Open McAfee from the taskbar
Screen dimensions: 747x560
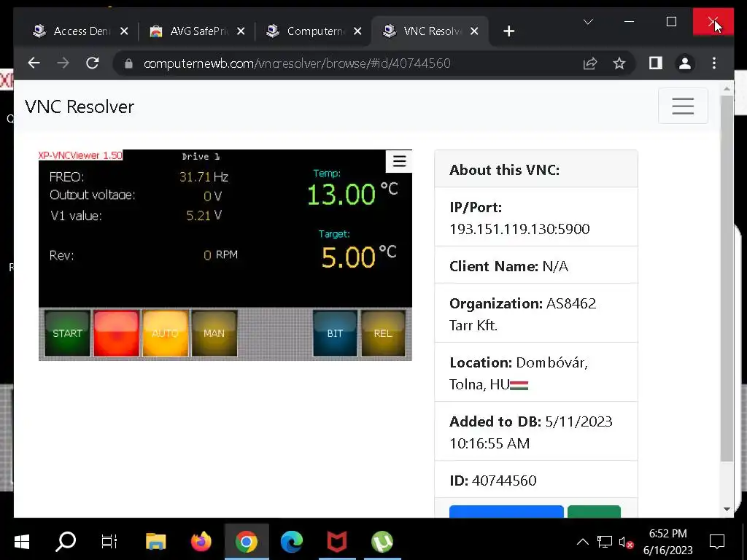[337, 542]
